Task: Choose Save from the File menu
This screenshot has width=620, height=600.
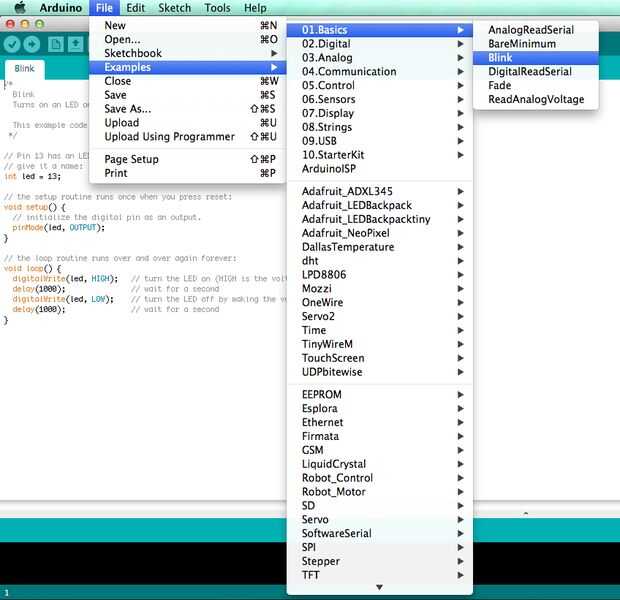Action: (187, 95)
